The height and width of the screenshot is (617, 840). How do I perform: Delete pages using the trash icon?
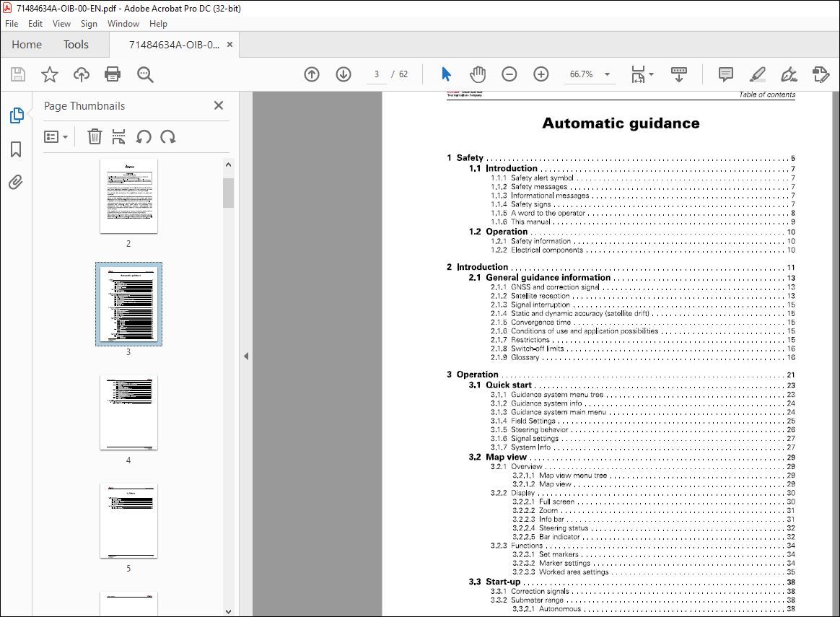click(95, 136)
